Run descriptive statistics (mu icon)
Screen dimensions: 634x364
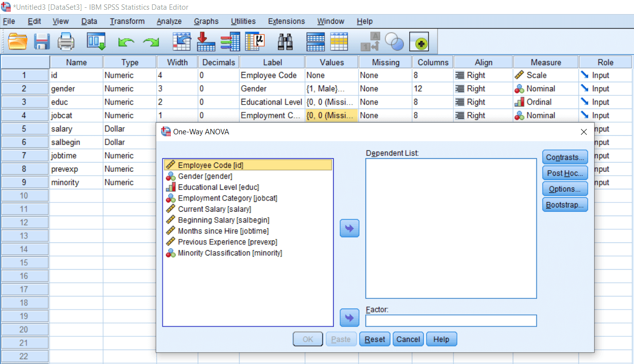(x=254, y=42)
